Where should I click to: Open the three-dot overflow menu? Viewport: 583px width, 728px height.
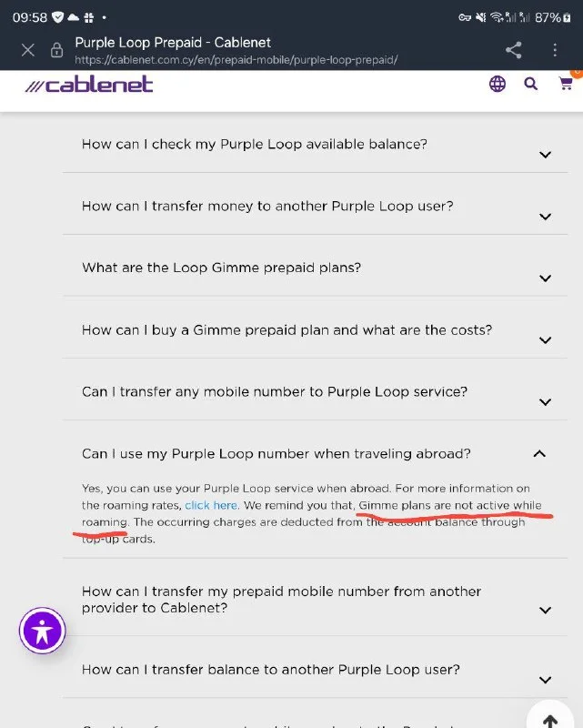[x=556, y=50]
